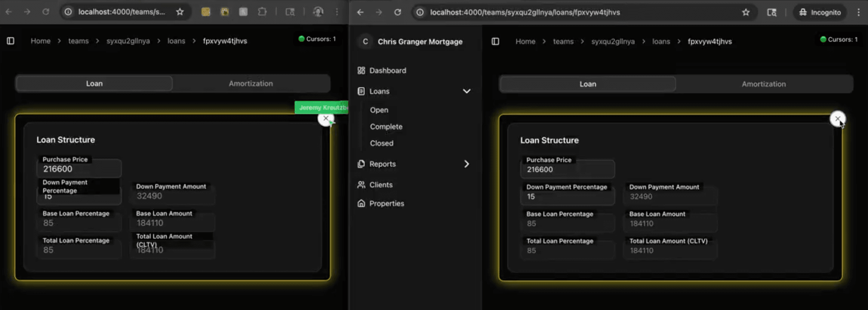
Task: Click teams breadcrumb in left window
Action: (x=79, y=41)
